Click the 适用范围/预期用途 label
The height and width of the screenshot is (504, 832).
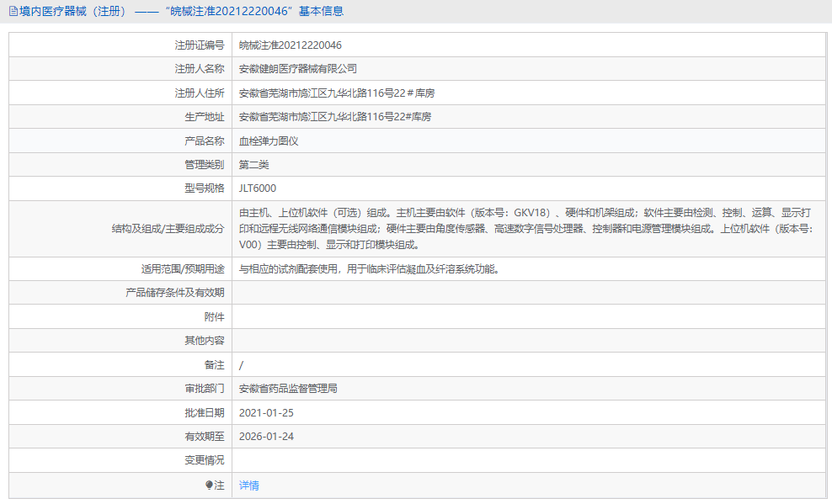183,269
